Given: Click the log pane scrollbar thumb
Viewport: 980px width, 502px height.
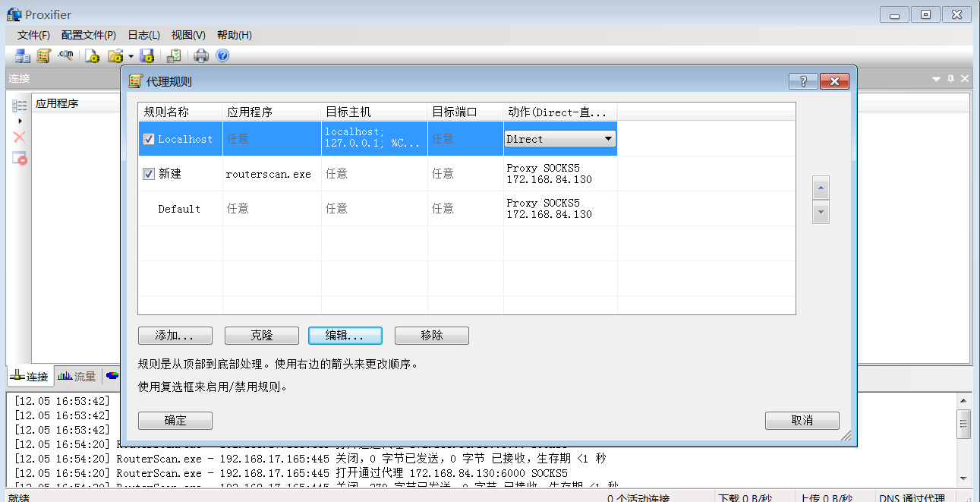Looking at the screenshot, I should click(963, 424).
